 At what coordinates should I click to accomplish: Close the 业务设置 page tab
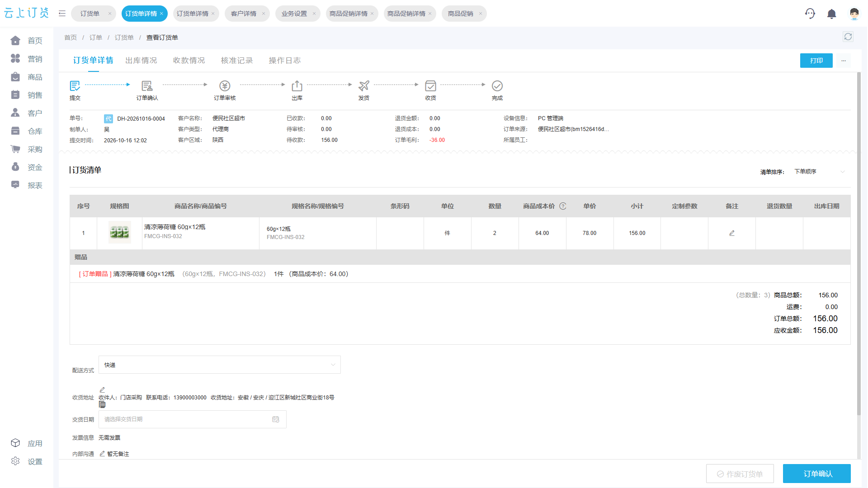(314, 14)
